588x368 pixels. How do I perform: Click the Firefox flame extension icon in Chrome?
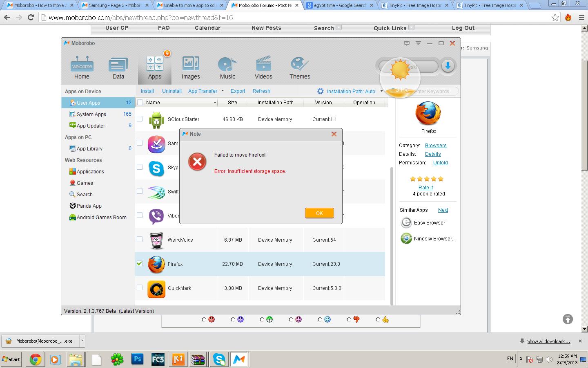[x=568, y=18]
